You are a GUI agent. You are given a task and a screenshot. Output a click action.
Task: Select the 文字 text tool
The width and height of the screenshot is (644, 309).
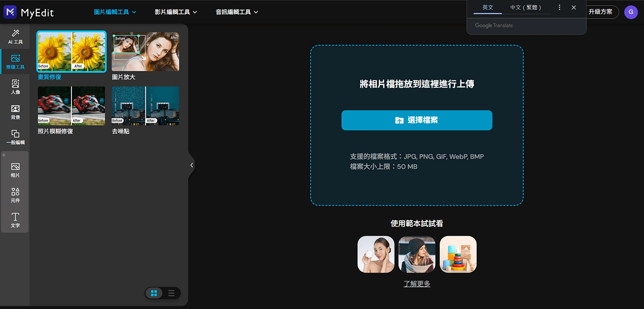(15, 220)
